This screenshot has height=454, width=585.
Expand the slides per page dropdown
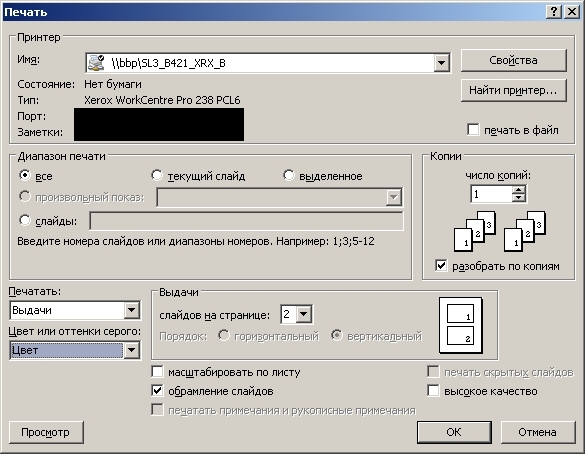click(x=304, y=314)
